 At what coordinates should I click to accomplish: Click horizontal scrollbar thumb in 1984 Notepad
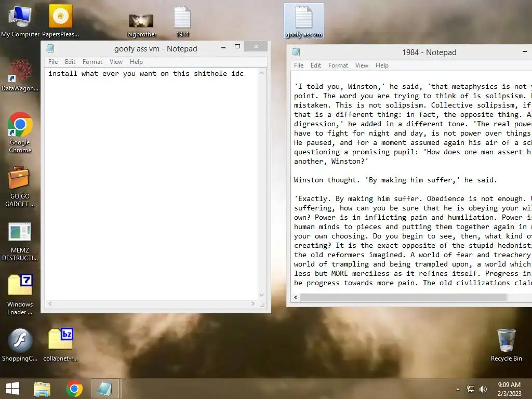click(403, 297)
